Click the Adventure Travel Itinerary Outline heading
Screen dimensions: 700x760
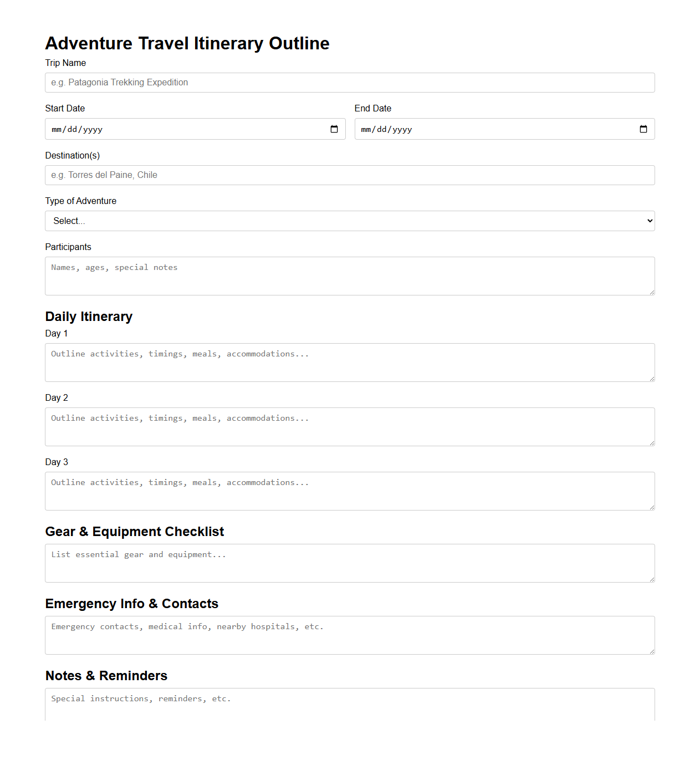click(187, 43)
